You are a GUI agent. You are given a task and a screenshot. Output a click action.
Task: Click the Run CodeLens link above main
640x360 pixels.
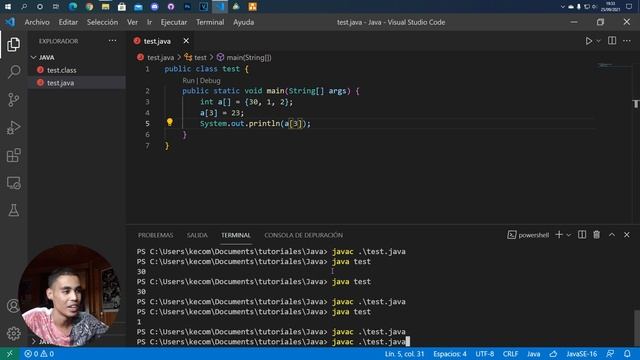click(188, 80)
